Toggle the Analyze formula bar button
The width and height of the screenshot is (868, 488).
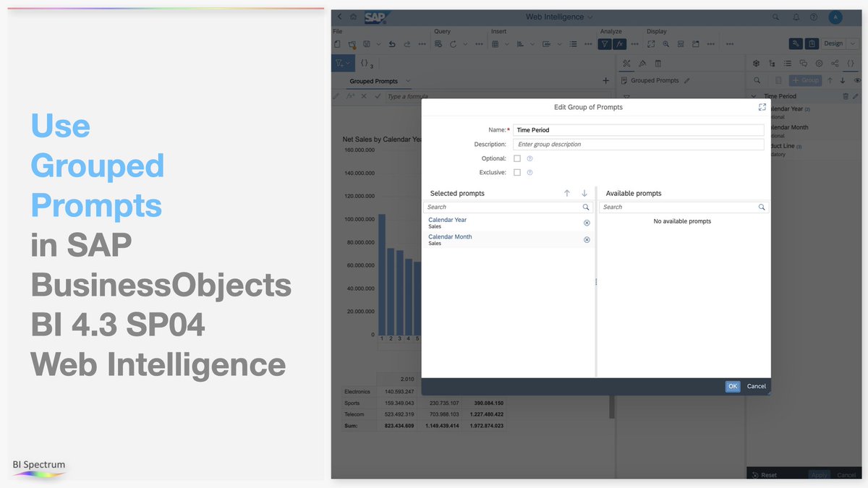coord(620,44)
